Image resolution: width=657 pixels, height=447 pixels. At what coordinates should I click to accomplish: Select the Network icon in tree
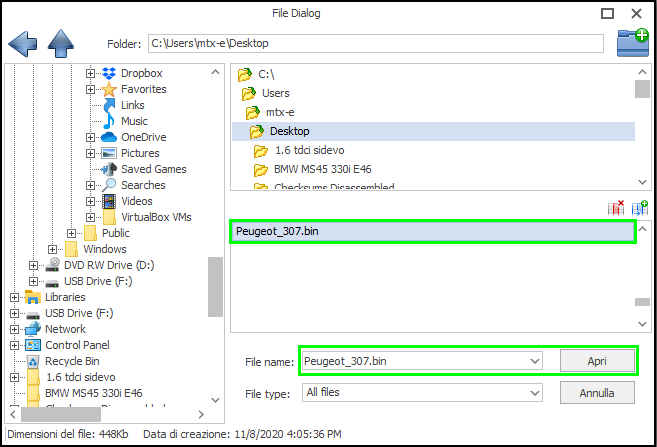32,329
